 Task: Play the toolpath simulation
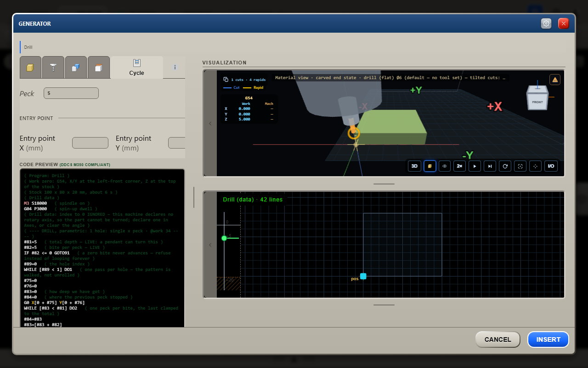click(x=475, y=166)
